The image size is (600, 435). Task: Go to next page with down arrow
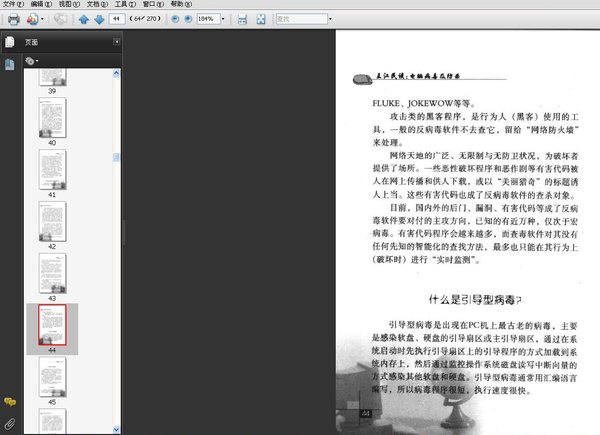pyautogui.click(x=99, y=19)
